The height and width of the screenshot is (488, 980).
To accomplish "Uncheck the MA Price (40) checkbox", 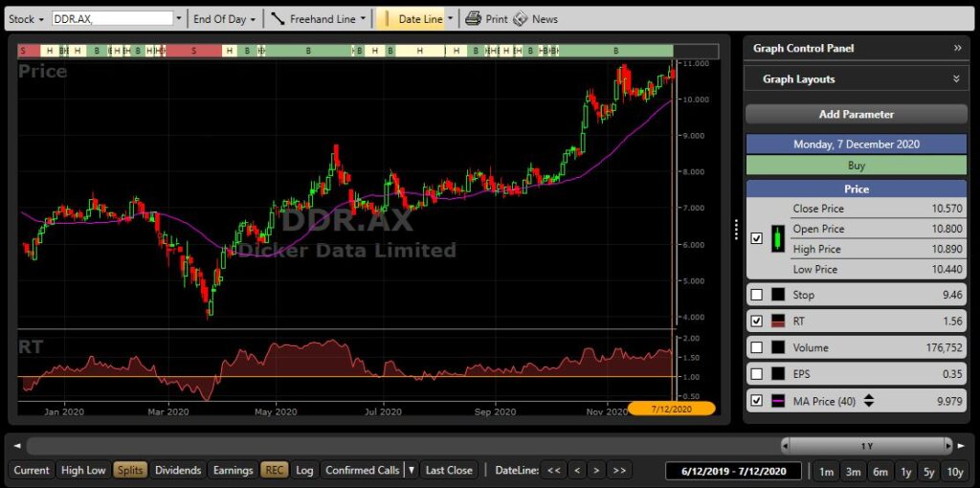I will (757, 401).
